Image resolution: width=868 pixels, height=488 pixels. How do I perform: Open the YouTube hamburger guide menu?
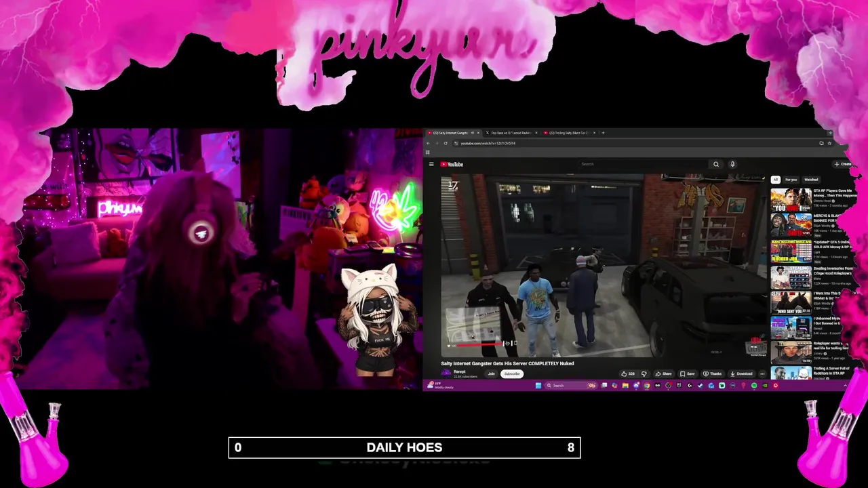(x=431, y=164)
